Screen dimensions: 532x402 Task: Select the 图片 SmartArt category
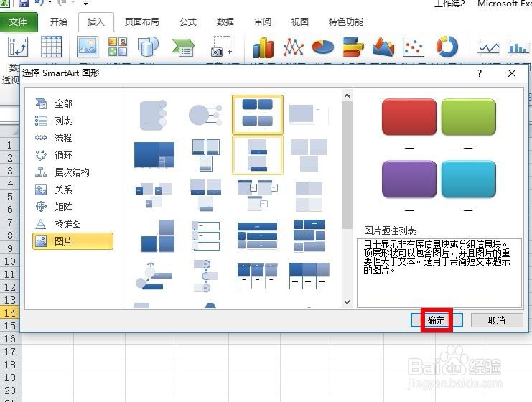pos(73,241)
